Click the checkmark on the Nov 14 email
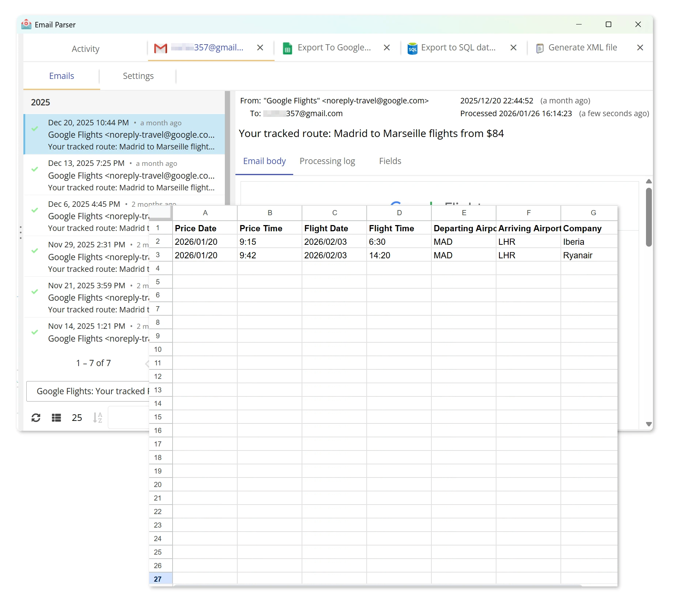 [35, 332]
